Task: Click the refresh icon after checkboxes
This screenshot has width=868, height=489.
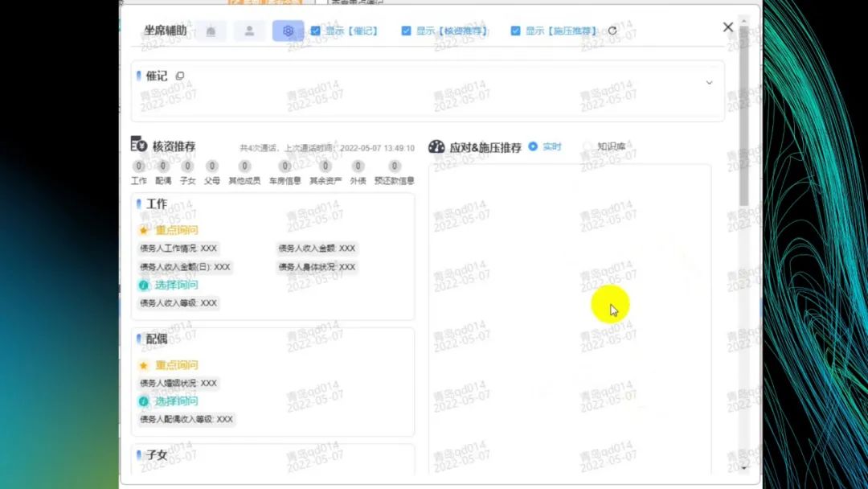Action: (x=612, y=31)
